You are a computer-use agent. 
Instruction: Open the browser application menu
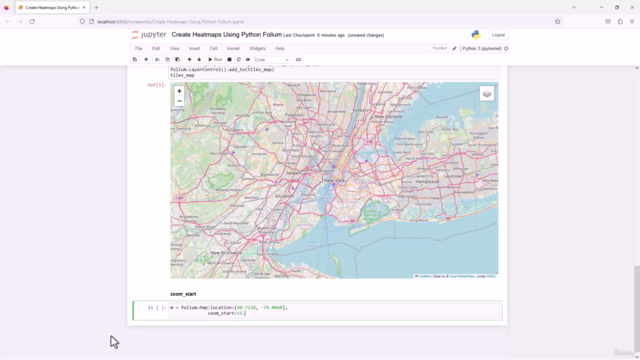632,22
